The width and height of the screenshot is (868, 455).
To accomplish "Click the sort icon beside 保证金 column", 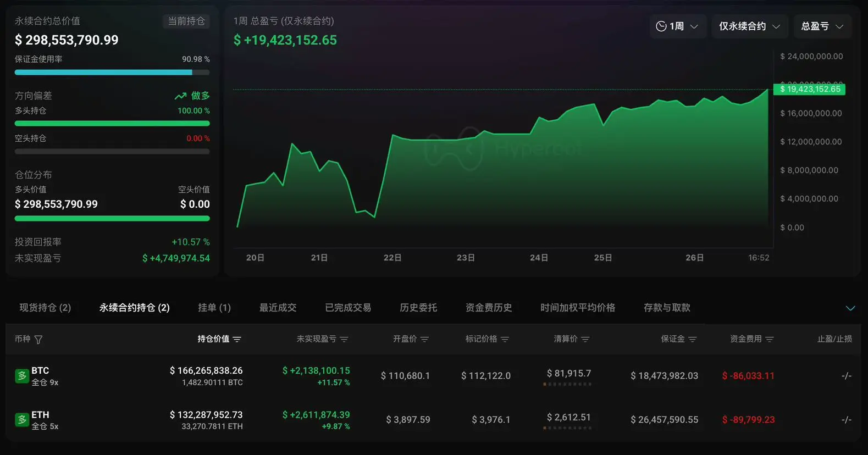I will [x=693, y=340].
